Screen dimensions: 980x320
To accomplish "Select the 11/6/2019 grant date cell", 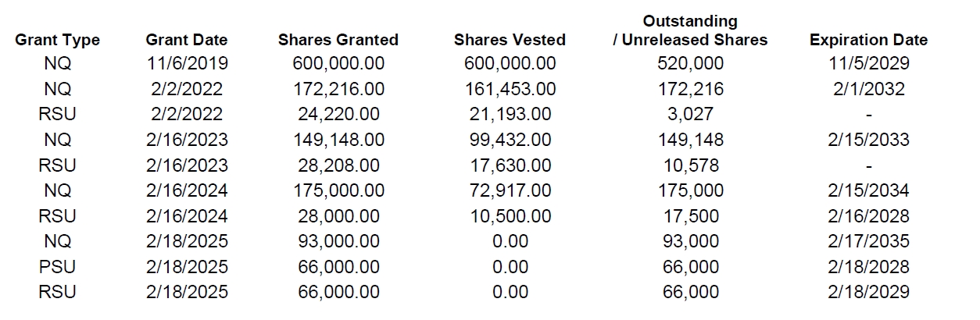I will (187, 63).
